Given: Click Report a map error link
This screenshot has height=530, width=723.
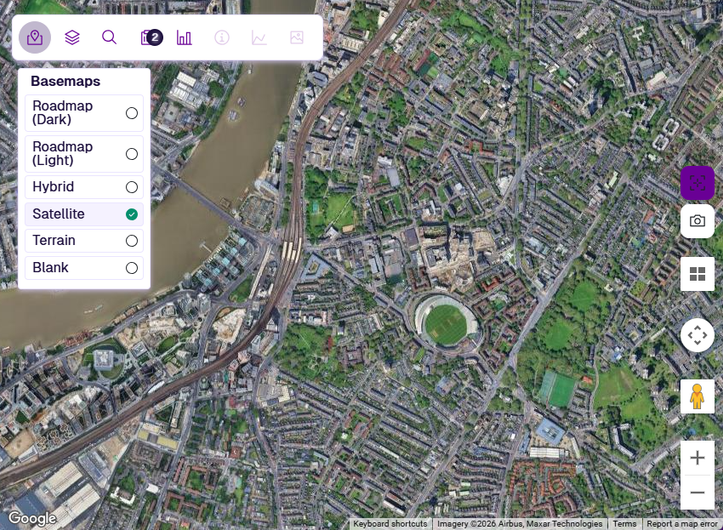Looking at the screenshot, I should (x=682, y=524).
